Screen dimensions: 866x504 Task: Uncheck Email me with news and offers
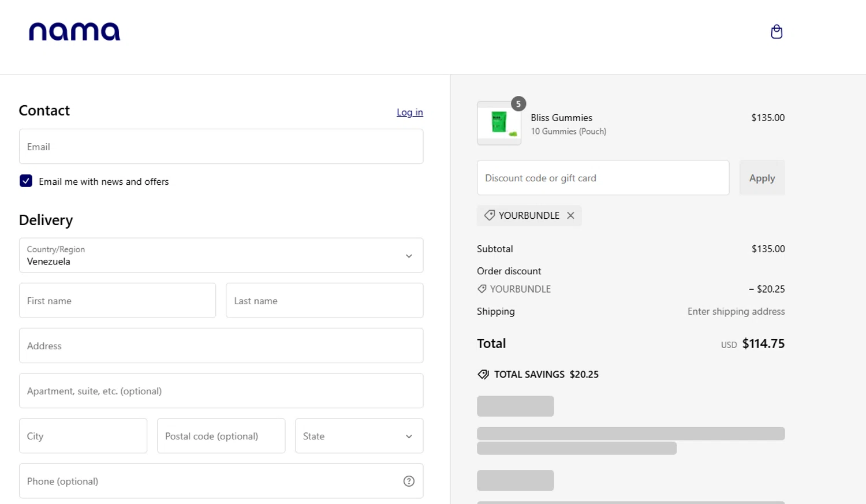point(26,181)
